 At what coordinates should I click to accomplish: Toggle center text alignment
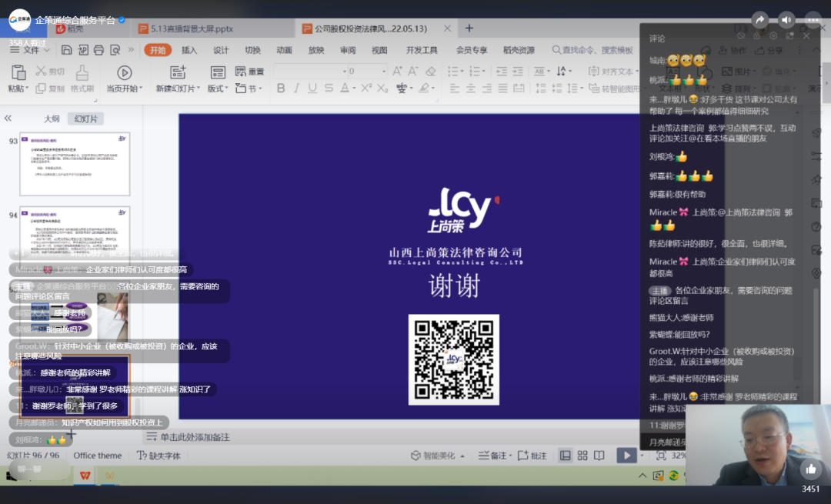[471, 88]
